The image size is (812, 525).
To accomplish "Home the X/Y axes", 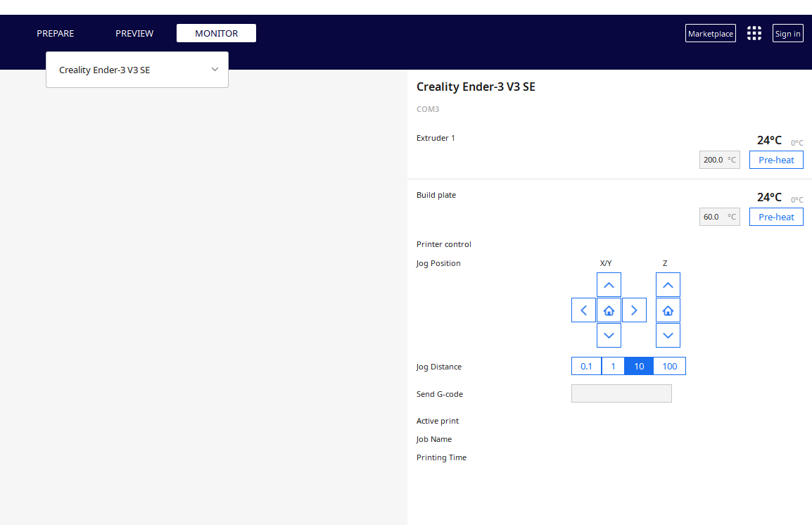I will [609, 310].
